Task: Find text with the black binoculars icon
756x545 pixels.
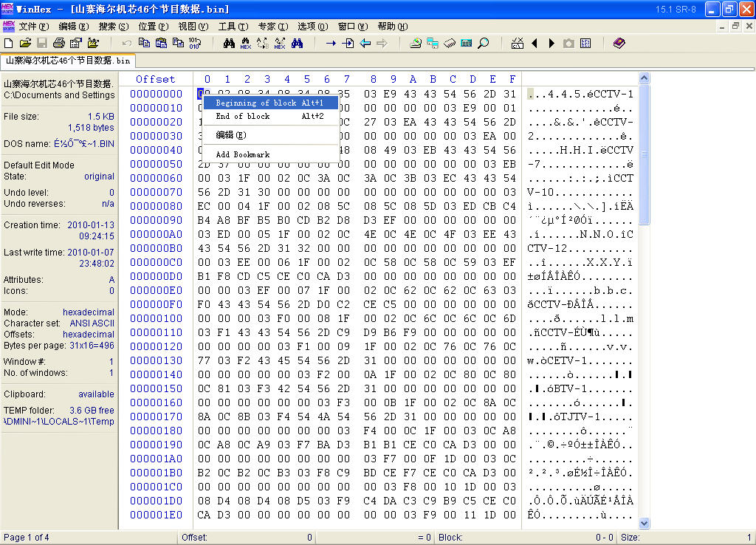Action: 229,44
